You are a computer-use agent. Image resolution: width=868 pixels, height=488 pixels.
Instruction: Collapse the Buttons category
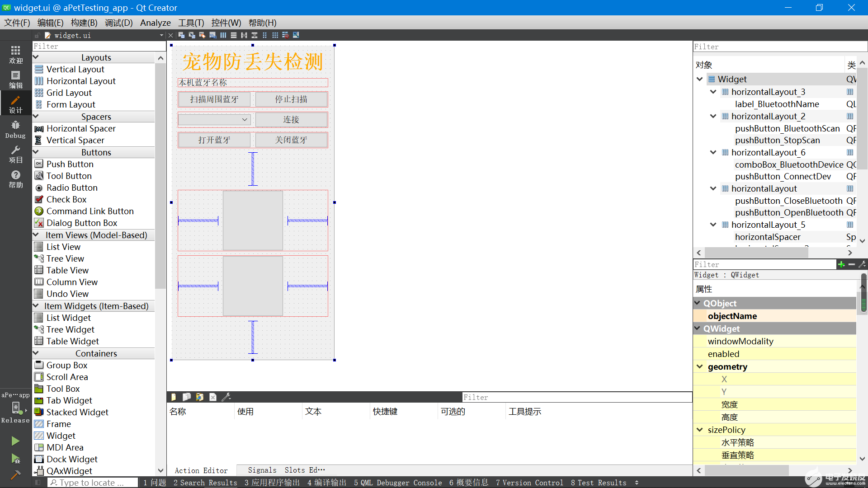click(36, 152)
